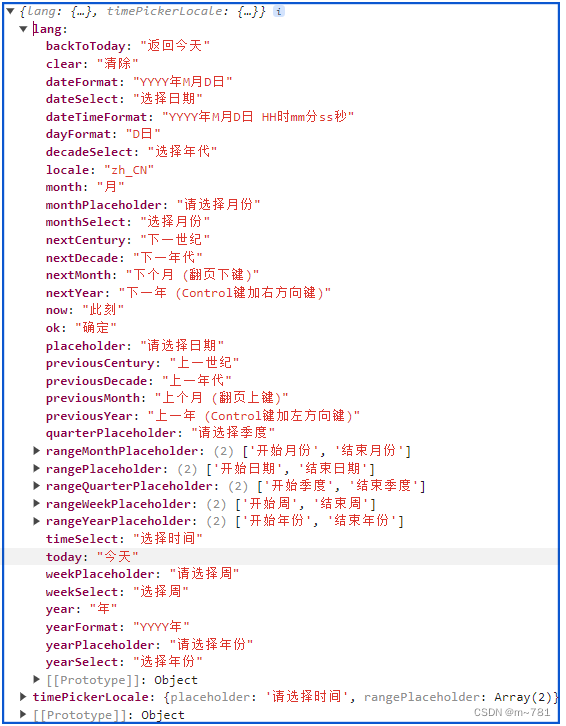The width and height of the screenshot is (566, 726).
Task: Expand rangeMonthPlaceholder array
Action: [x=37, y=451]
